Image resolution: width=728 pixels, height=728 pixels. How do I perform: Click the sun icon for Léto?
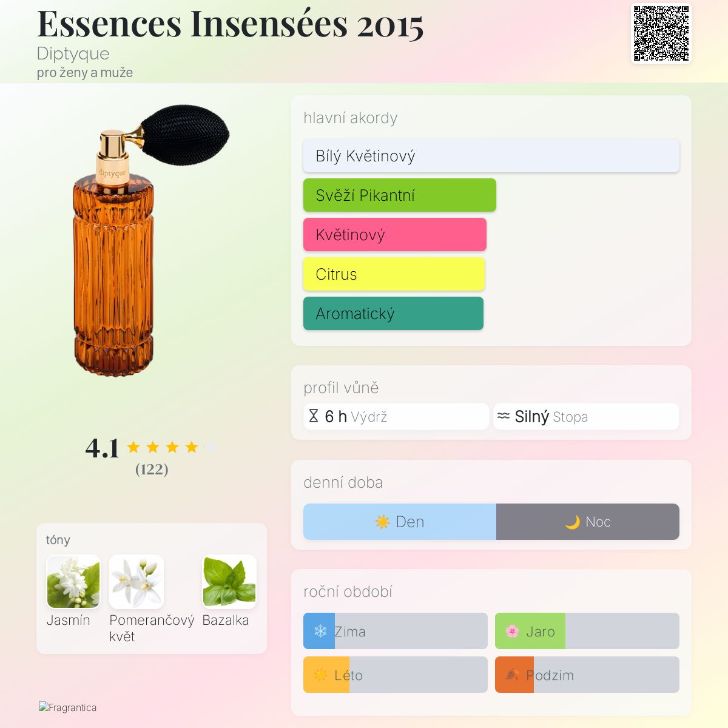[x=320, y=675]
